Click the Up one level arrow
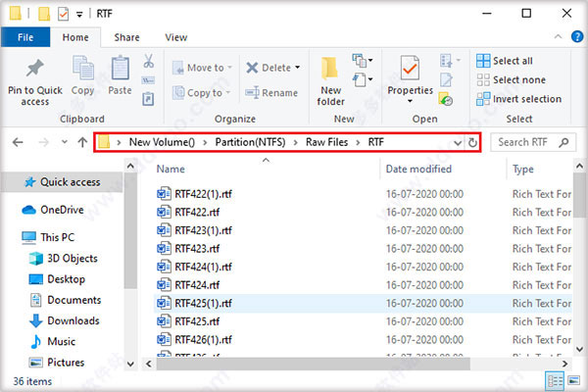The height and width of the screenshot is (392, 588). click(x=82, y=142)
